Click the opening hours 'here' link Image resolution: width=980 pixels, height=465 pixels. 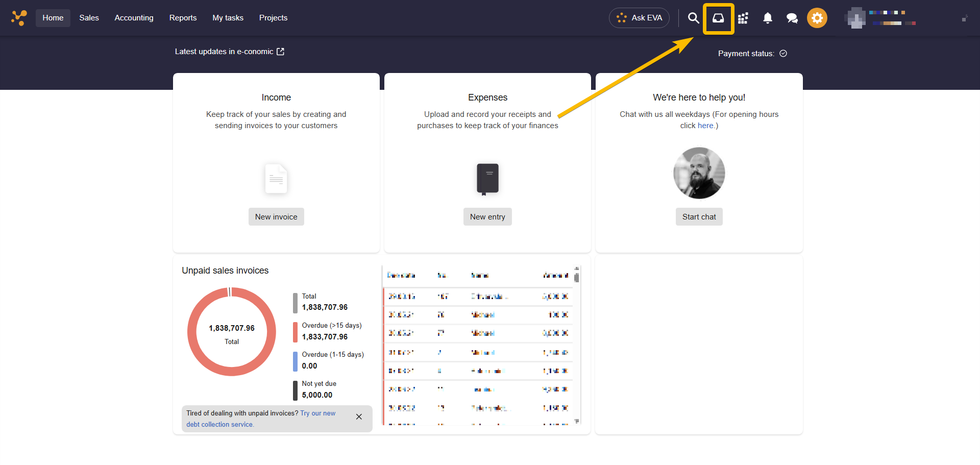[705, 126]
